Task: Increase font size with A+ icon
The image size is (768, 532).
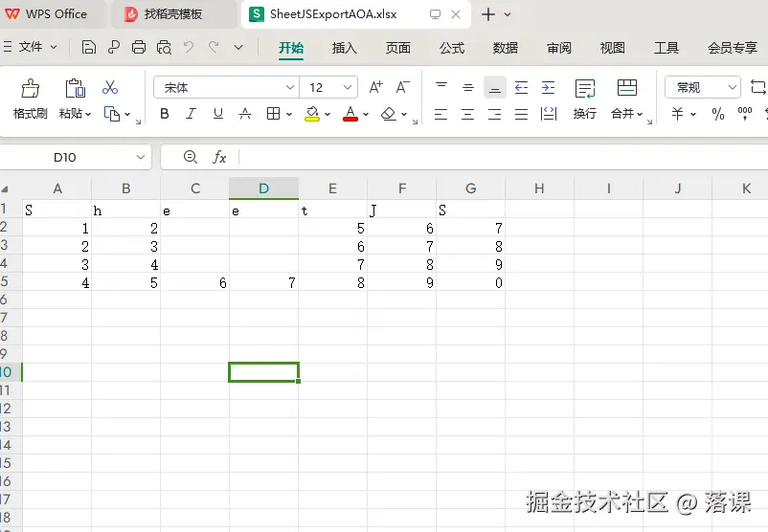Action: click(375, 88)
